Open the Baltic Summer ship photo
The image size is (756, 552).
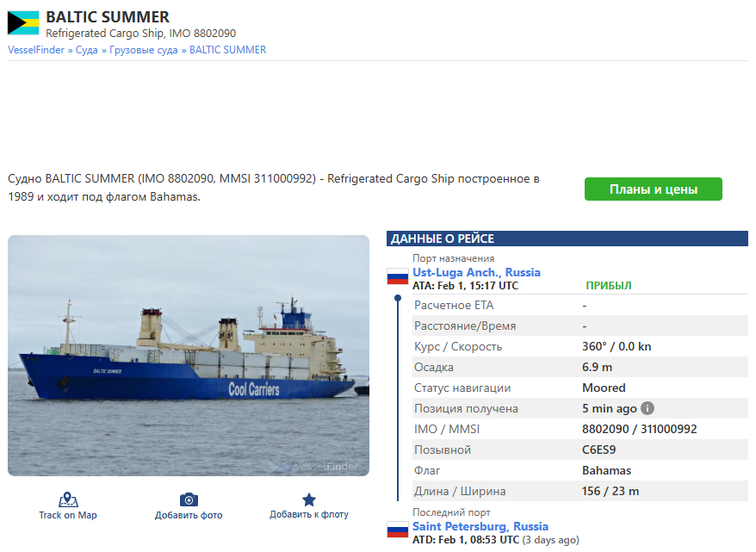pos(189,356)
